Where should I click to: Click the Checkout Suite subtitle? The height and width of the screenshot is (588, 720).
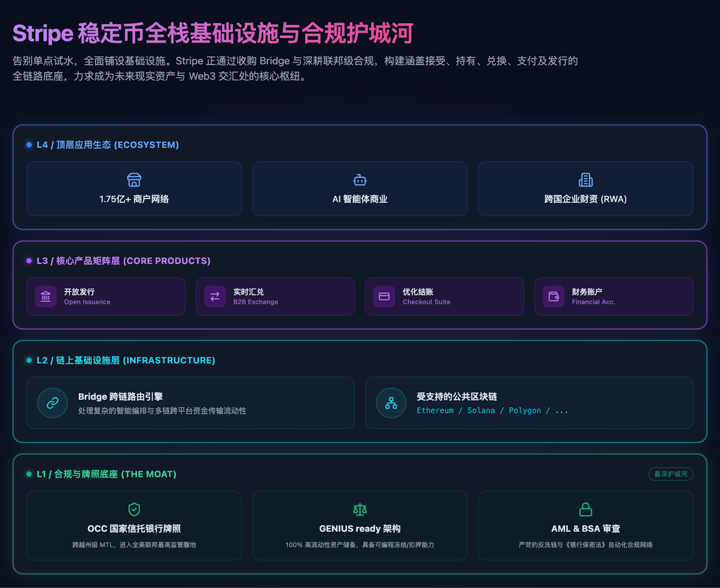click(x=427, y=302)
